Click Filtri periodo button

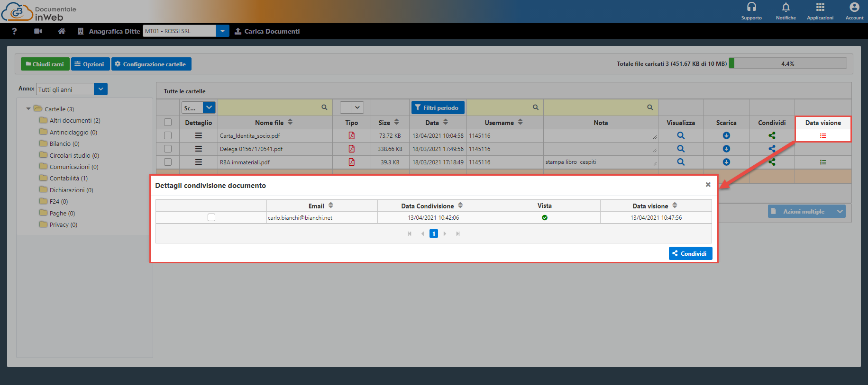(438, 107)
